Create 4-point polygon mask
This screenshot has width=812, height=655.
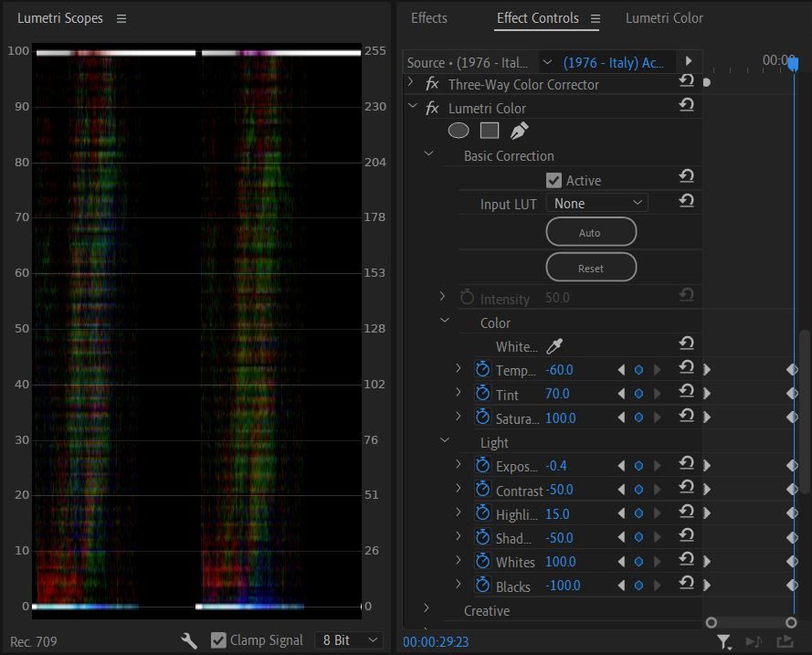490,131
